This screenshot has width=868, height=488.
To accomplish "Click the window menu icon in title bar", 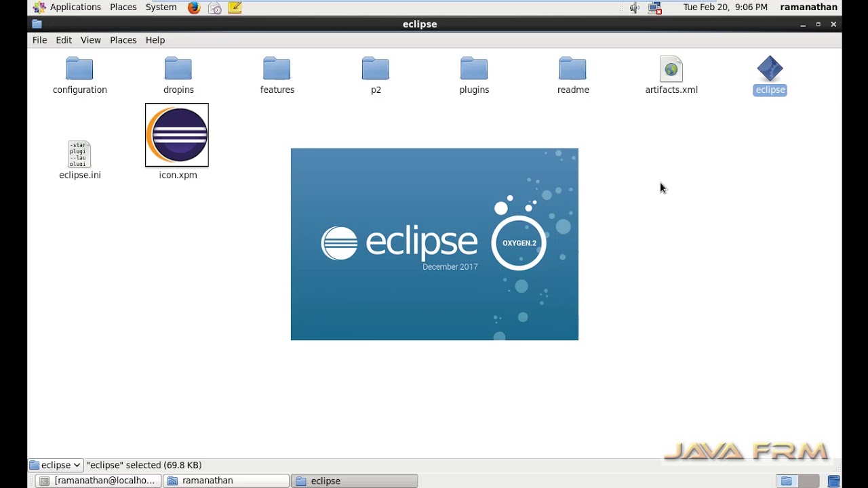I will click(37, 24).
